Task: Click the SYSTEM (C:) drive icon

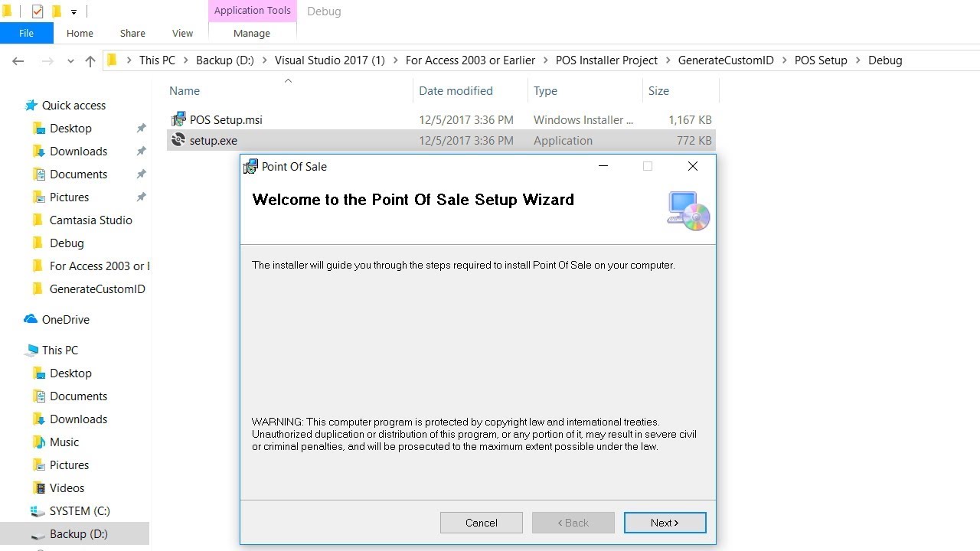Action: click(38, 511)
